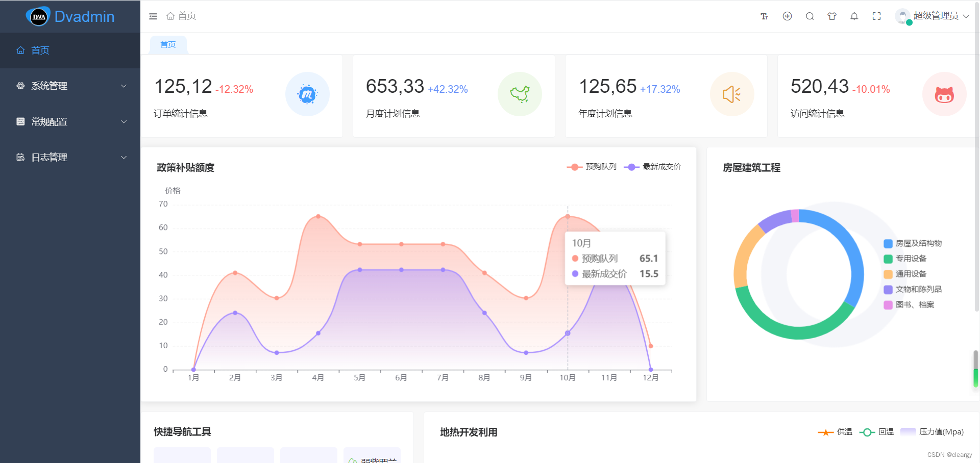
Task: Click the home icon in the breadcrumb bar
Action: click(171, 16)
